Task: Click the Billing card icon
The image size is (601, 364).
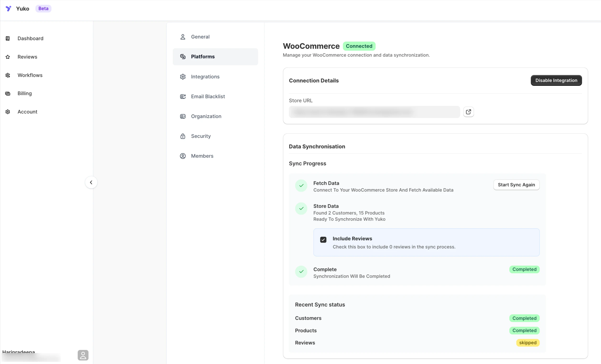Action: click(8, 93)
